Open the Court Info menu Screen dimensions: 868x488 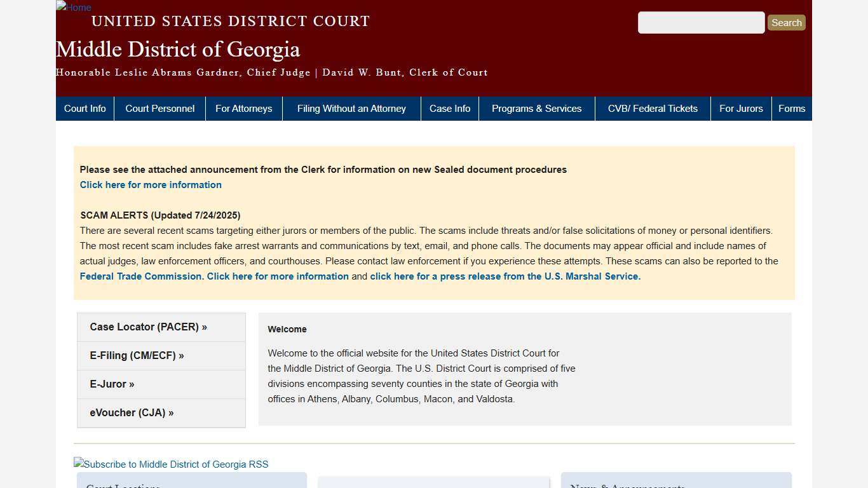pyautogui.click(x=85, y=108)
